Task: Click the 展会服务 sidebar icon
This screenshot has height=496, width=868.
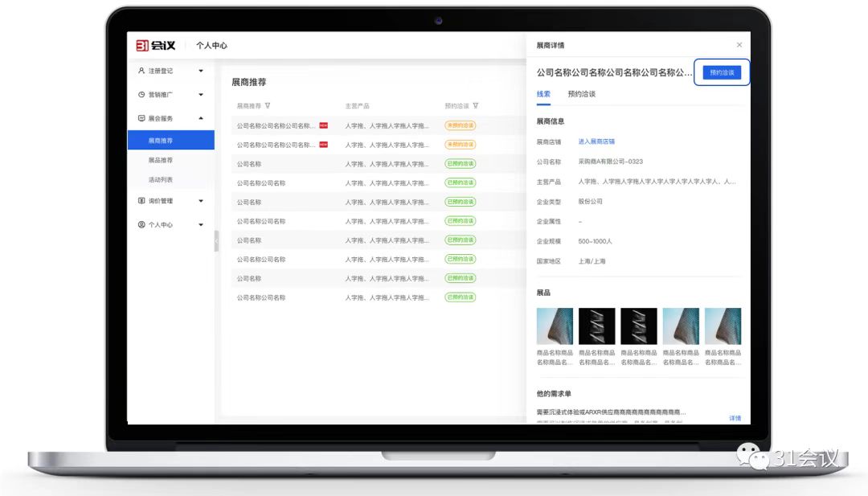Action: pos(141,118)
